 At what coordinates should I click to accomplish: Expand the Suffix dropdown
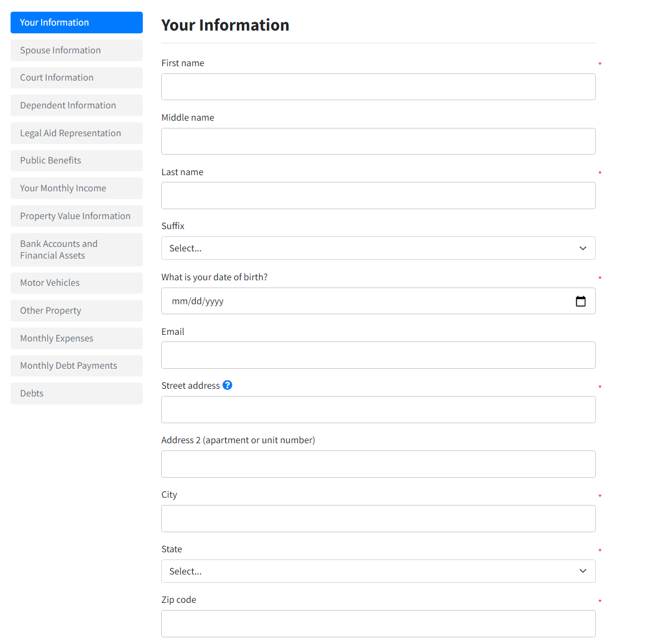point(378,248)
